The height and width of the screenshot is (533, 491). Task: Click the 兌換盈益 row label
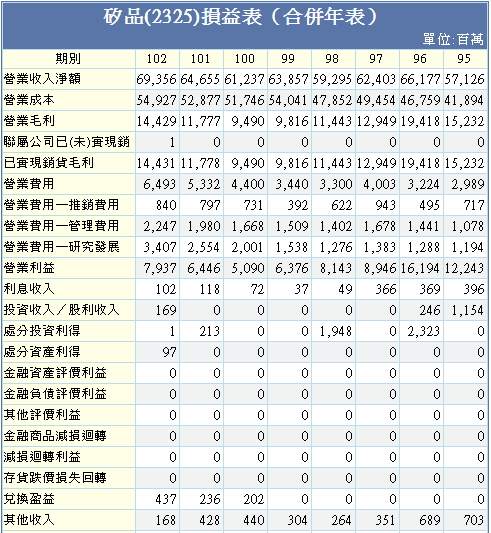[29, 499]
